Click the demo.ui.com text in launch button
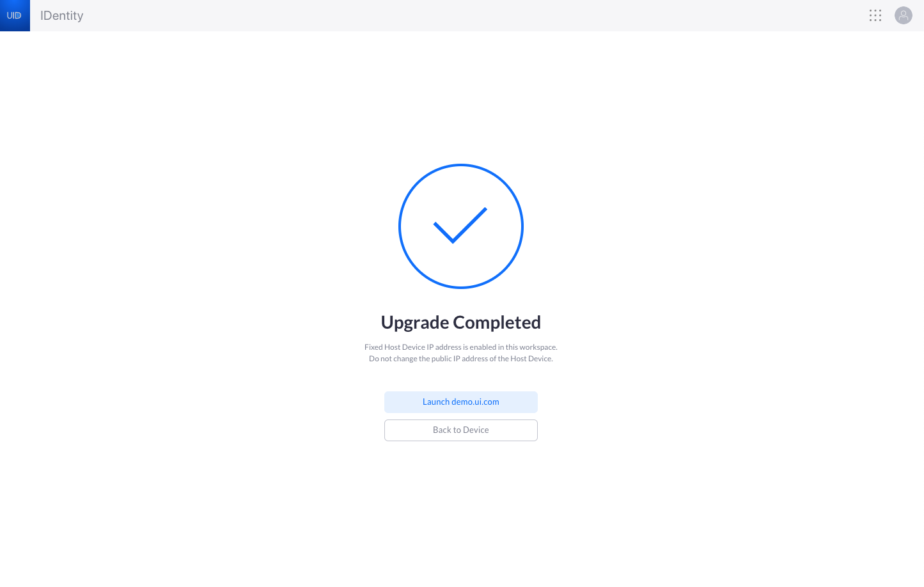Screen dimensions: 924x587 point(475,402)
